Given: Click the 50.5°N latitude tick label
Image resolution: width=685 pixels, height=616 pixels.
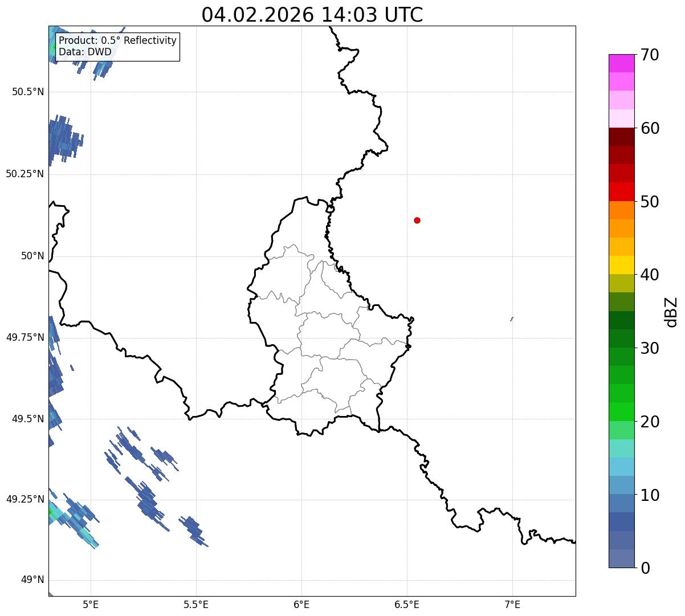Looking at the screenshot, I should 28,92.
